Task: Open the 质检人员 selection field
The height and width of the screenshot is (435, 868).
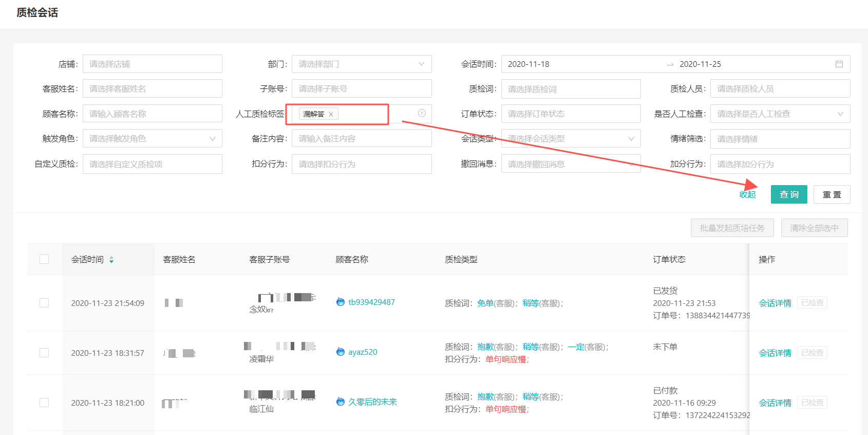Action: click(780, 88)
